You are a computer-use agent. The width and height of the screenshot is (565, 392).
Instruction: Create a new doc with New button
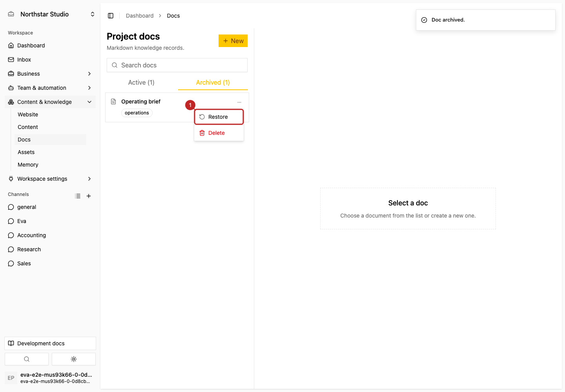point(233,41)
